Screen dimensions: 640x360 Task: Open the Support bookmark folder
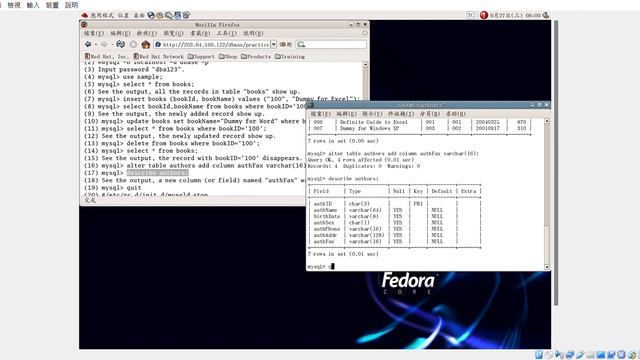[201, 56]
